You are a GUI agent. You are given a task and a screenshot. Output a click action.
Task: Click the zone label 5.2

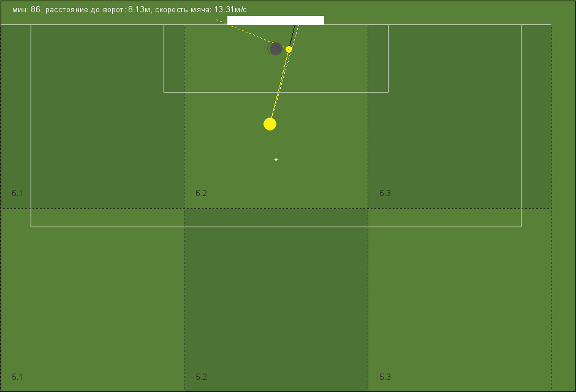coord(201,377)
